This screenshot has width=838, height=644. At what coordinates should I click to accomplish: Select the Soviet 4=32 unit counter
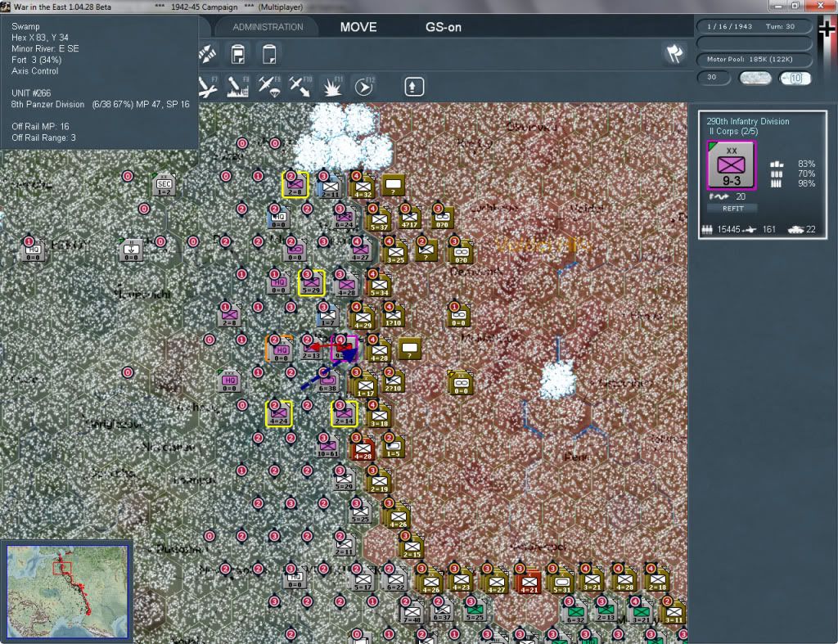pyautogui.click(x=362, y=186)
